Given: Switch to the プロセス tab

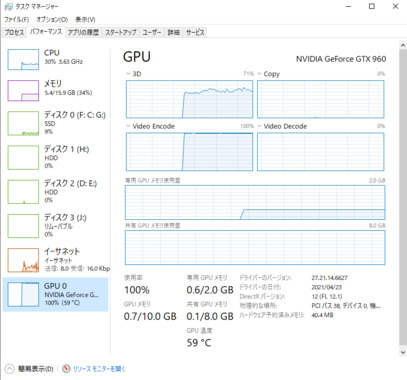Looking at the screenshot, I should [x=14, y=32].
